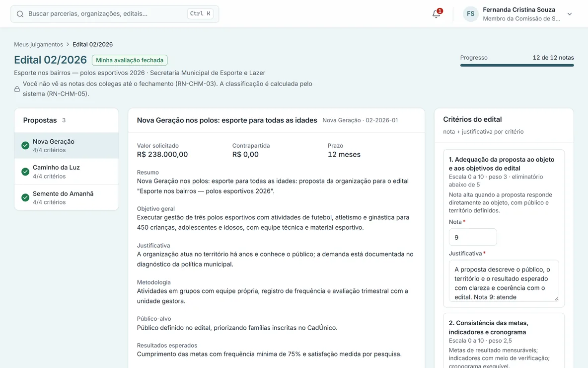Image resolution: width=588 pixels, height=368 pixels.
Task: Click the Metodologia section label
Action: coord(154,282)
